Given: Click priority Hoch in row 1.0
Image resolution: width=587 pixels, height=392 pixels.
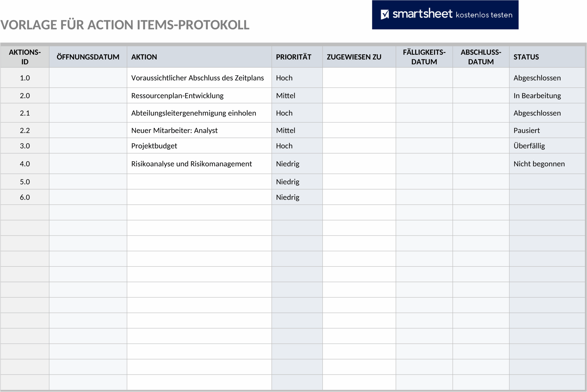Looking at the screenshot, I should 297,78.
